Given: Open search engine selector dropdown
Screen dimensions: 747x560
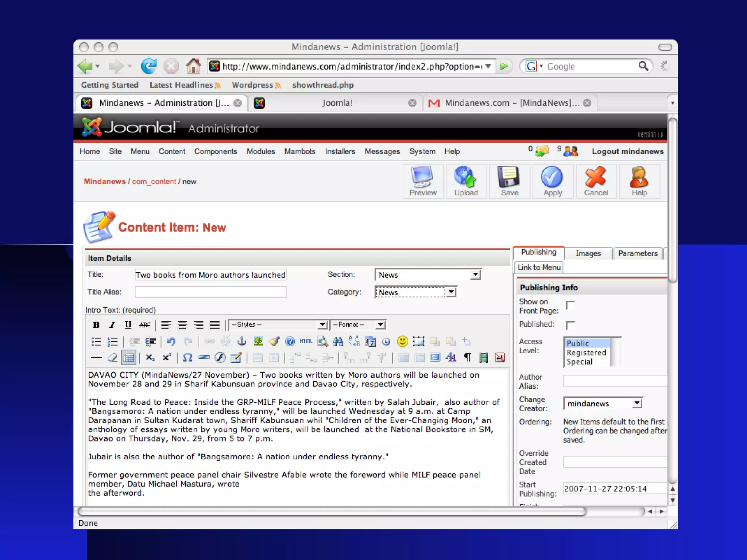Looking at the screenshot, I should coord(541,66).
